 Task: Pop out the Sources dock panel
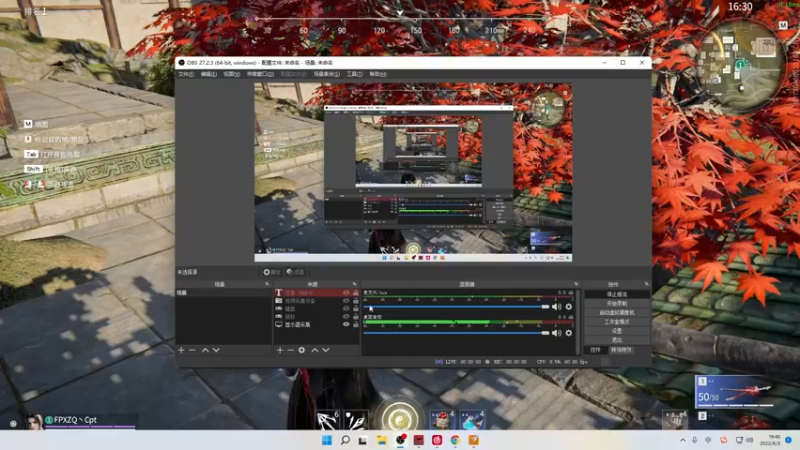click(x=355, y=284)
